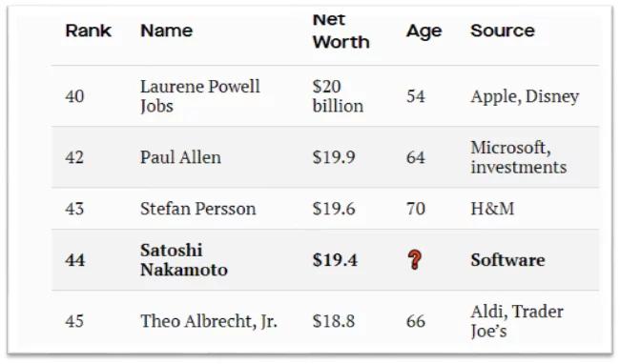Click Theo Albrecht, Jr. name
Image resolution: width=620 pixels, height=364 pixels.
[x=209, y=321]
